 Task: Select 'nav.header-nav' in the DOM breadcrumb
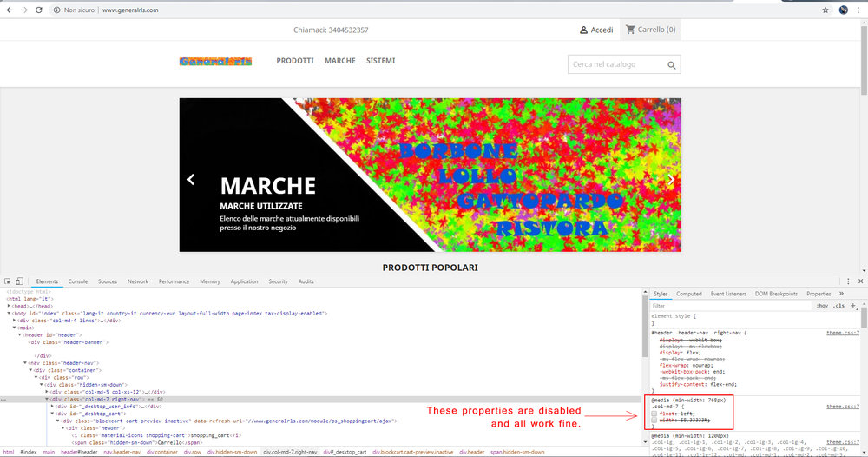(x=122, y=452)
